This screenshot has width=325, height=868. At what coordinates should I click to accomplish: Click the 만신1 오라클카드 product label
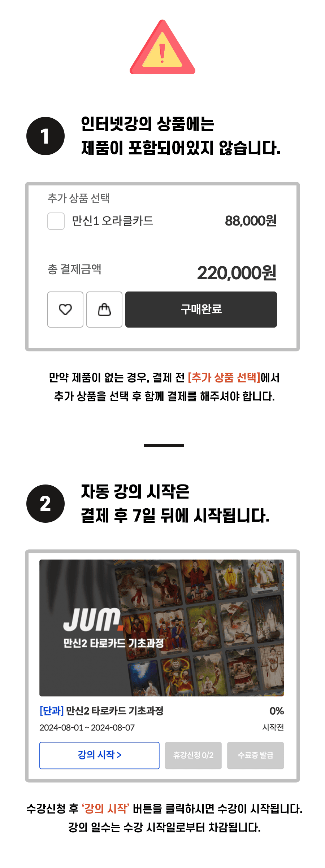[113, 221]
